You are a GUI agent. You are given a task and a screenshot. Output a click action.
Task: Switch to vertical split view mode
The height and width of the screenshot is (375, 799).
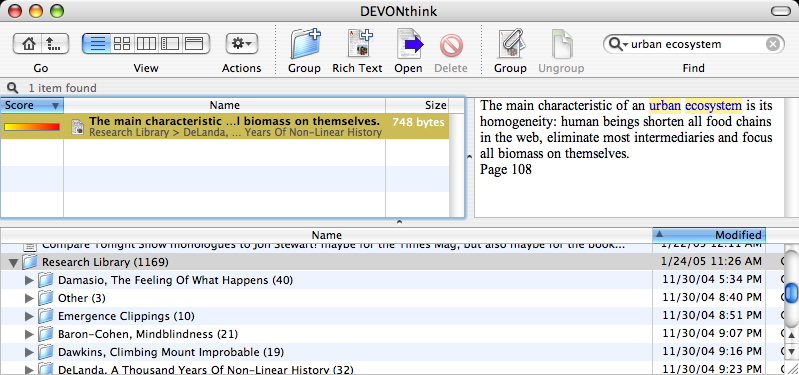[x=171, y=44]
